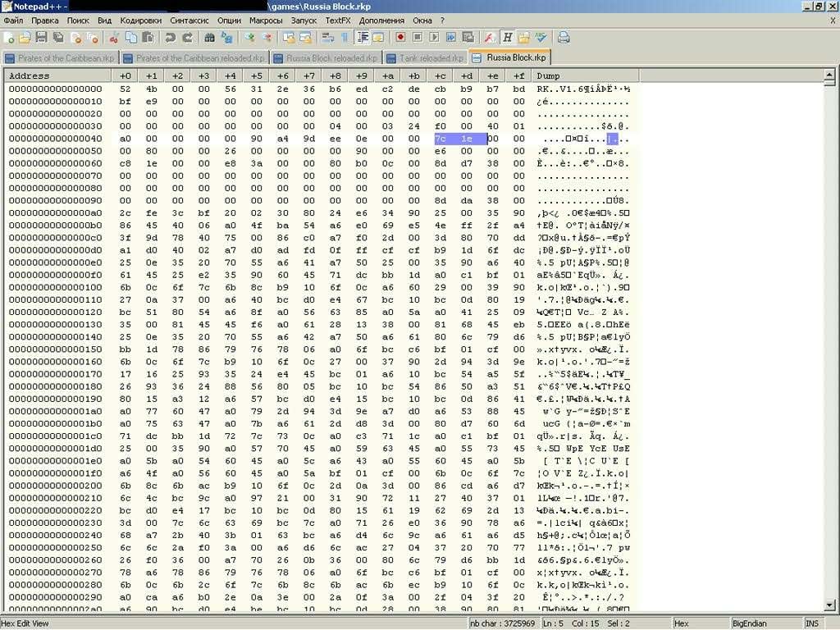Screen dimensions: 840x630
Task: Click the New file toolbar icon
Action: 9,38
